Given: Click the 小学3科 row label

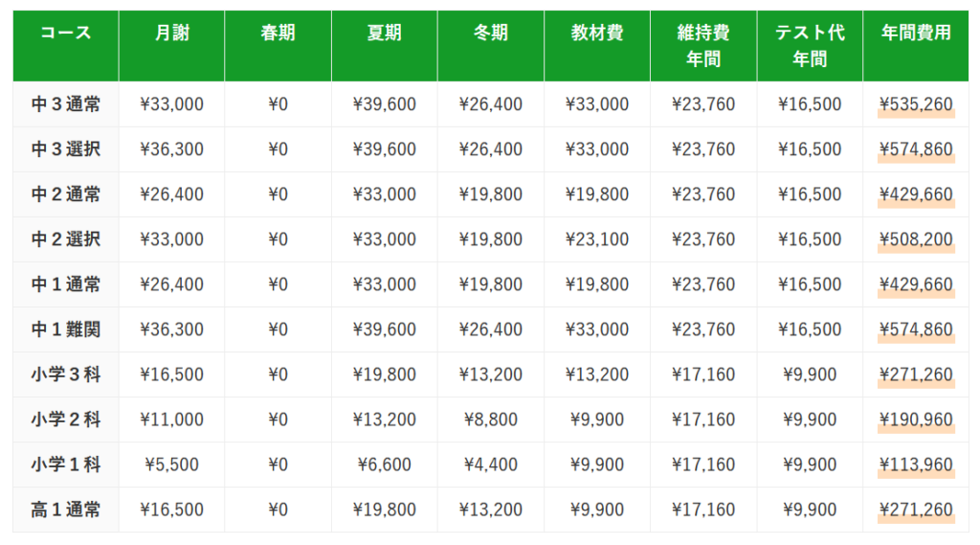Looking at the screenshot, I should tap(66, 375).
